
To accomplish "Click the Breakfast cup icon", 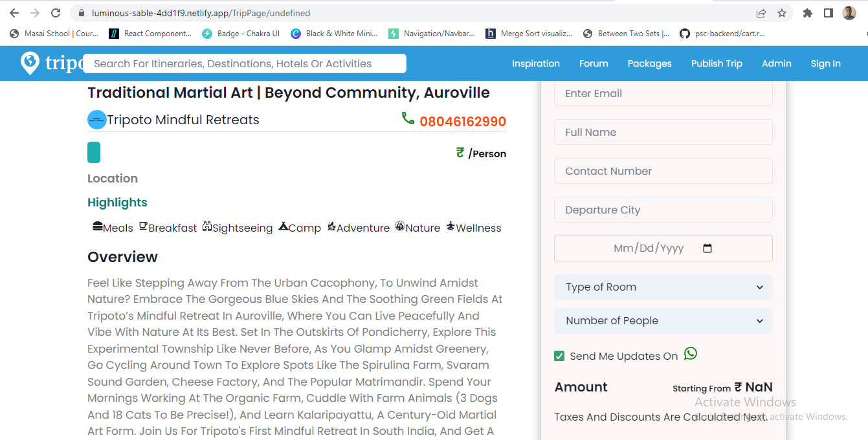I will [x=143, y=226].
